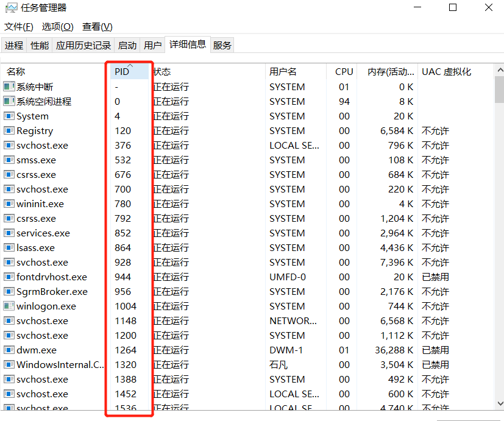Switch to the 启动 tab
504x421 pixels.
(x=127, y=46)
